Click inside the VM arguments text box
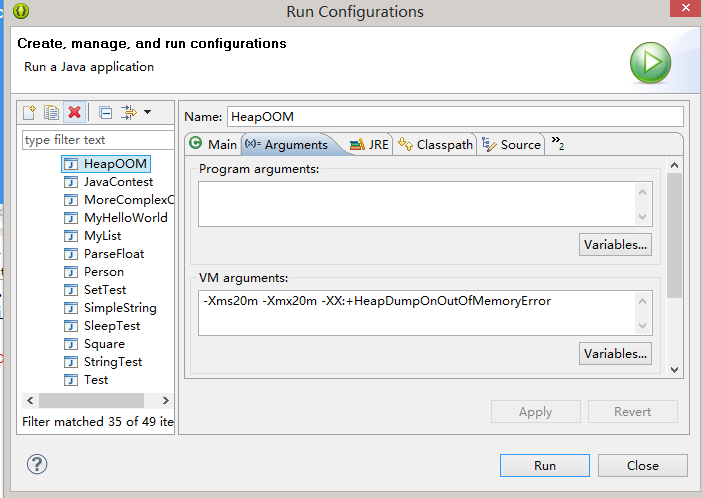Image resolution: width=703 pixels, height=498 pixels. (x=420, y=312)
